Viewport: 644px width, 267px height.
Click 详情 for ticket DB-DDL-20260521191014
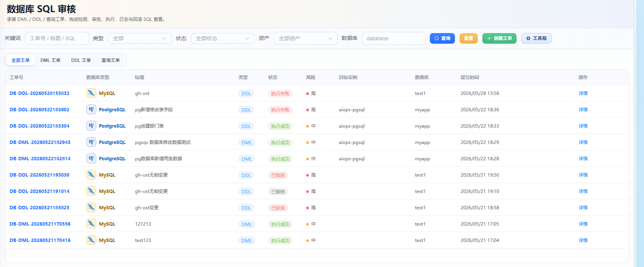pyautogui.click(x=583, y=191)
